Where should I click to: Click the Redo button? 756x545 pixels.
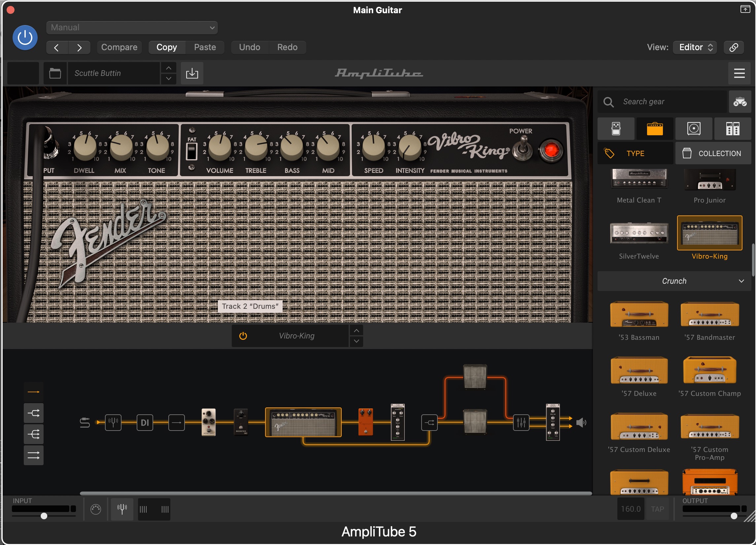click(x=287, y=47)
